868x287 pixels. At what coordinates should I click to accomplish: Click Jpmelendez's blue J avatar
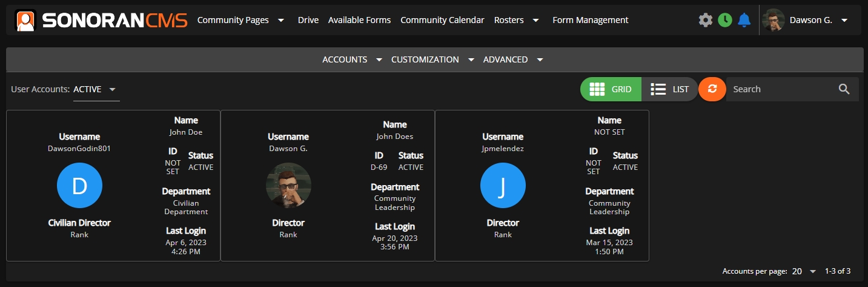[503, 186]
